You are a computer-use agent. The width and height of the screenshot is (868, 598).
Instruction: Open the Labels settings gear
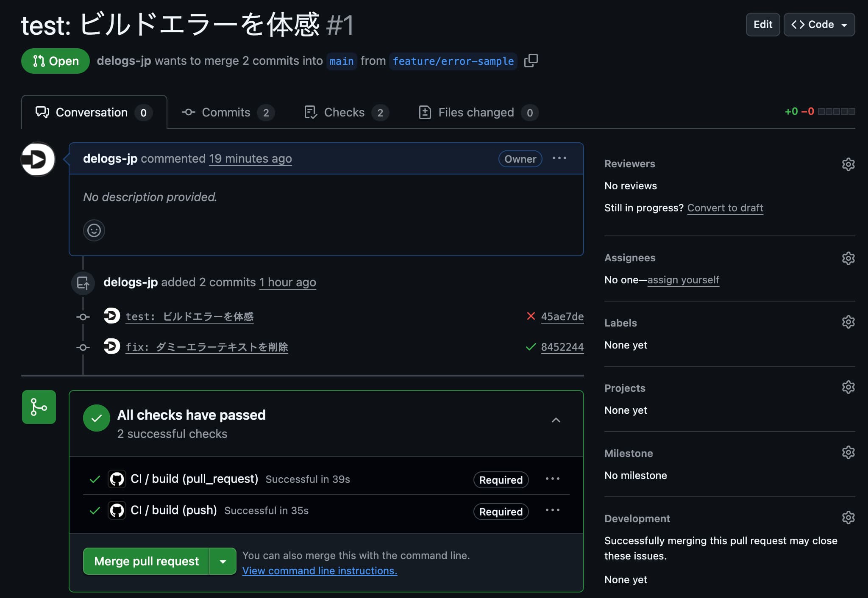[x=848, y=322]
